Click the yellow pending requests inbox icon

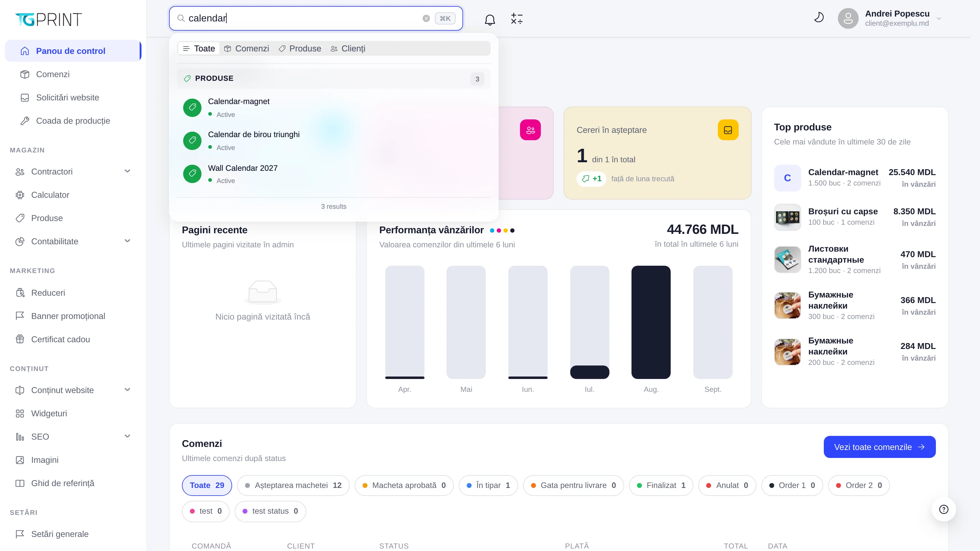click(x=728, y=130)
